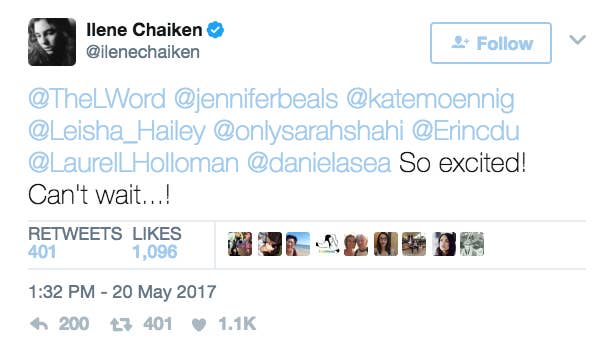Click the retweet icon

[121, 325]
